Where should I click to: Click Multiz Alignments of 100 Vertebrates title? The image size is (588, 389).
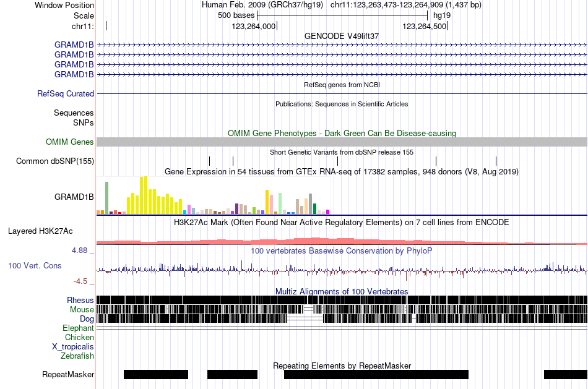coord(342,291)
